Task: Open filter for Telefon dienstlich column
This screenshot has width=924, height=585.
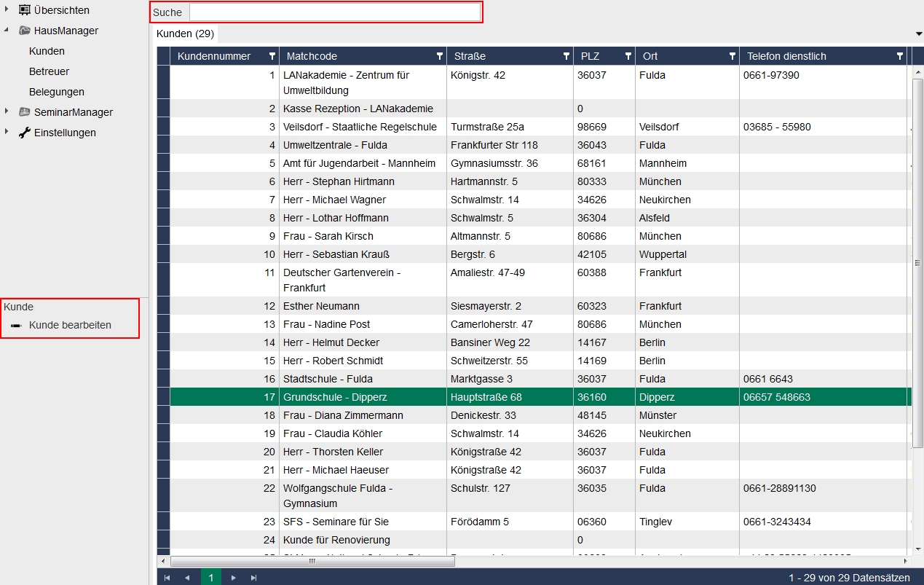Action: [900, 56]
